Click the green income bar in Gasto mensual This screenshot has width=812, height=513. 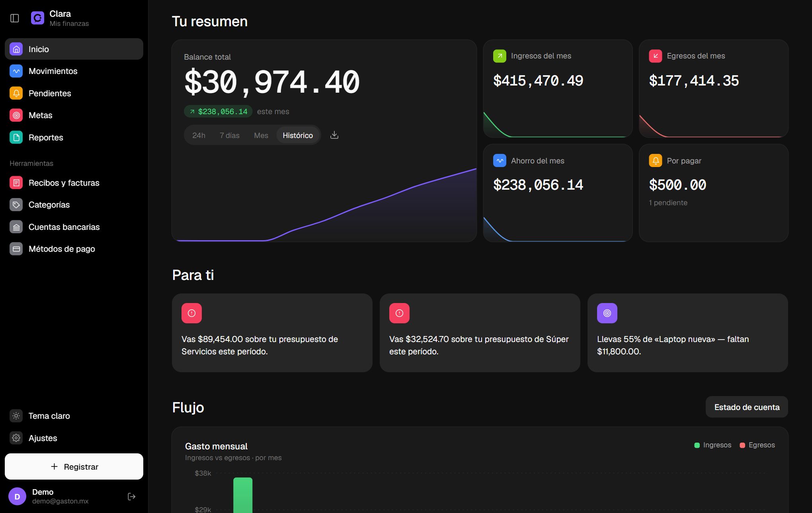pyautogui.click(x=243, y=495)
